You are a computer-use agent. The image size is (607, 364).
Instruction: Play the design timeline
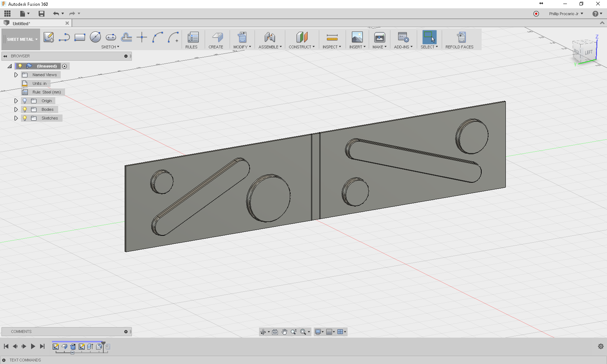coord(33,346)
